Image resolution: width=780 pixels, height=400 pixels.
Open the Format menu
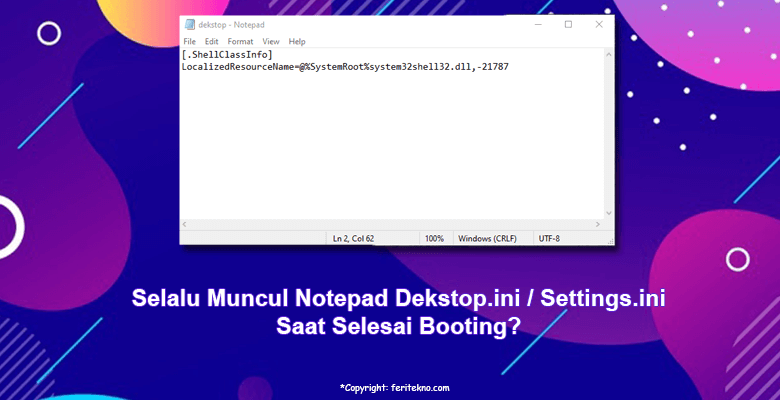(x=240, y=41)
